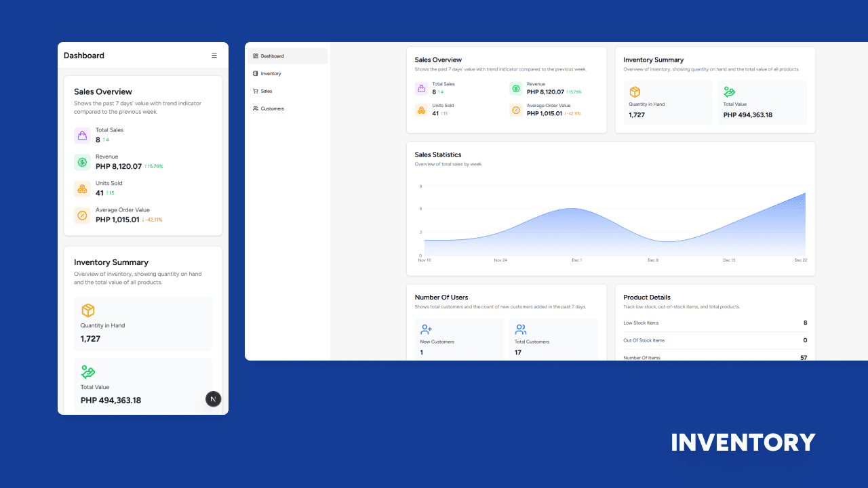Click the Next.js dev indicator badge
Viewport: 868px width, 488px height.
click(213, 399)
